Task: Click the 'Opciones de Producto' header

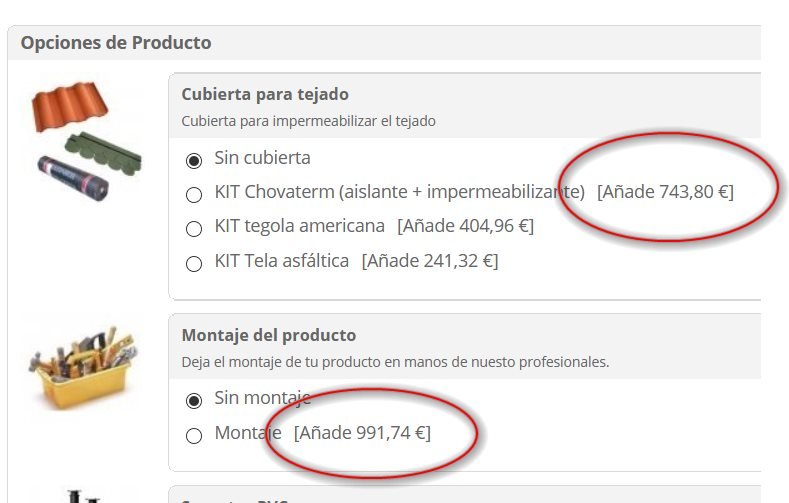Action: coord(116,43)
